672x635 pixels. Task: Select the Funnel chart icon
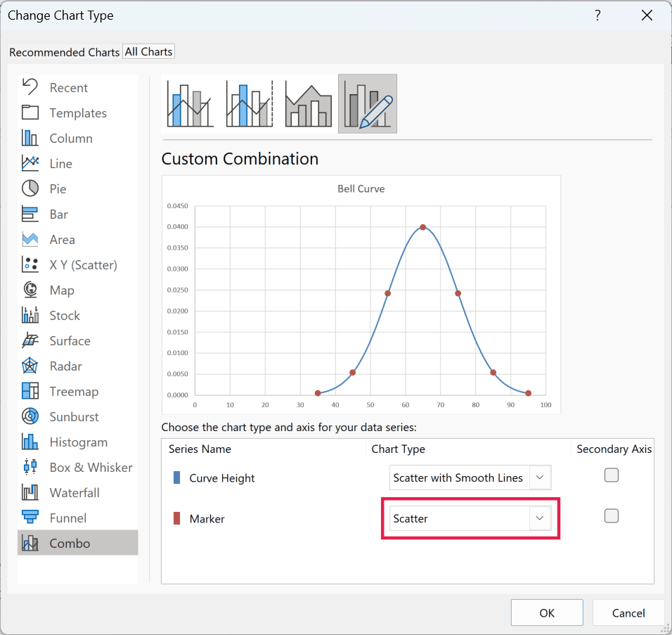pyautogui.click(x=30, y=518)
